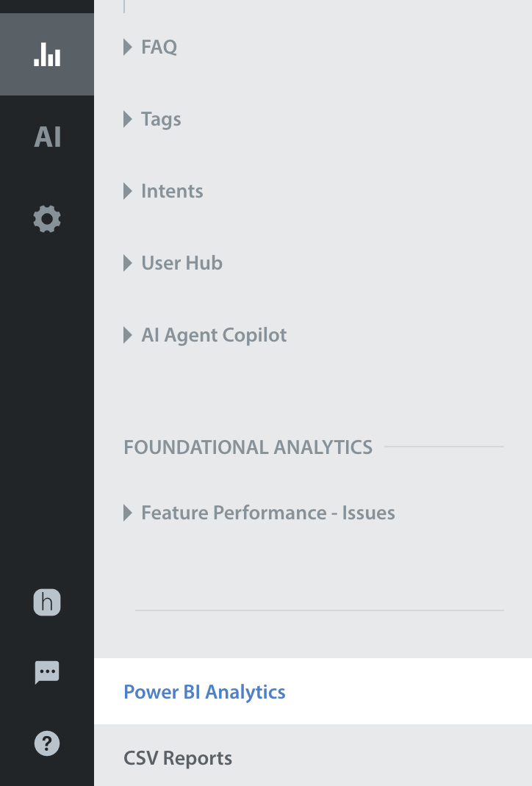This screenshot has width=532, height=786.
Task: Expand the AI Agent Copilot arrow
Action: (x=128, y=335)
